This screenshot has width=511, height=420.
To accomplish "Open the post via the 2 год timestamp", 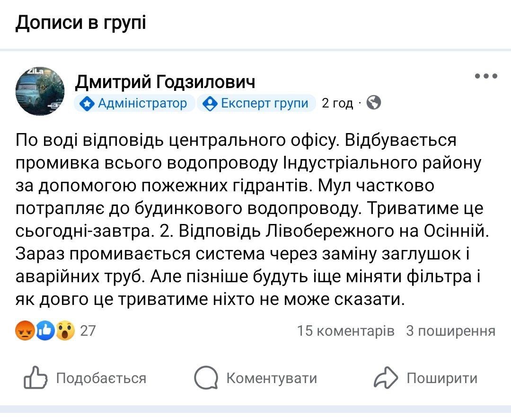I will pyautogui.click(x=337, y=103).
